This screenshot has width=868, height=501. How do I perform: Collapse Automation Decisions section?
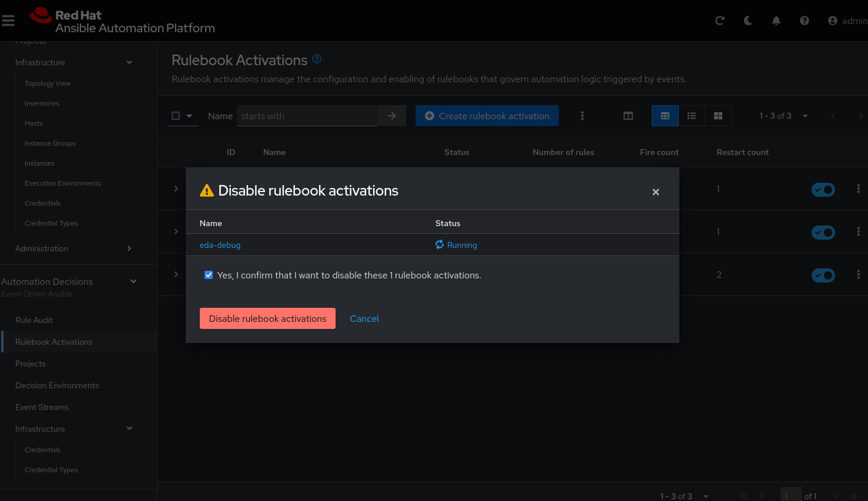coord(133,281)
